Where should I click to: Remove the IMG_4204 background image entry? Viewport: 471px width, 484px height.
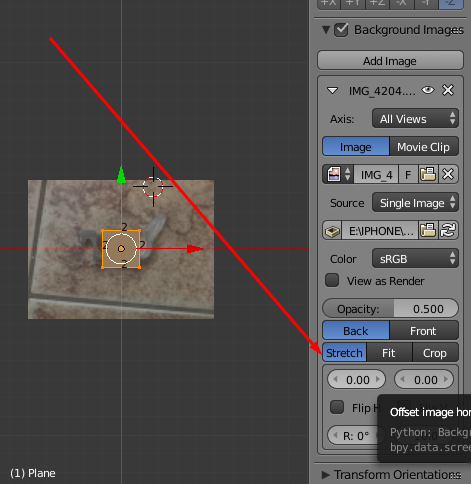click(448, 90)
